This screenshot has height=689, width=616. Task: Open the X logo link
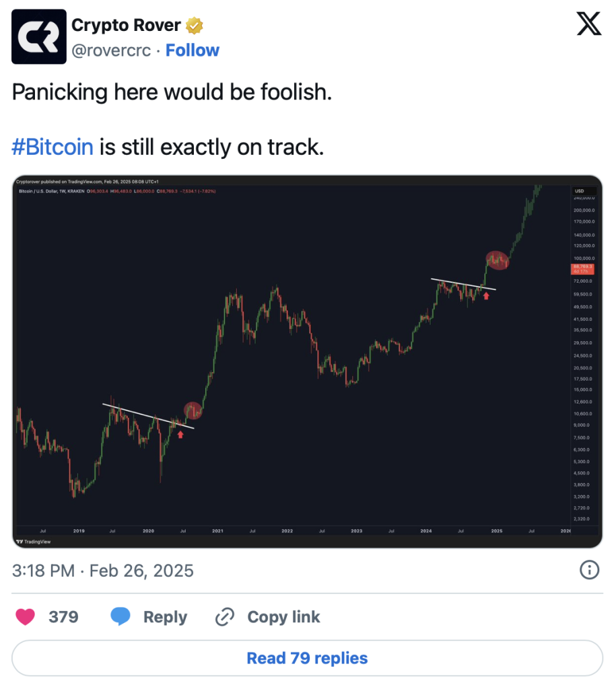(x=590, y=25)
